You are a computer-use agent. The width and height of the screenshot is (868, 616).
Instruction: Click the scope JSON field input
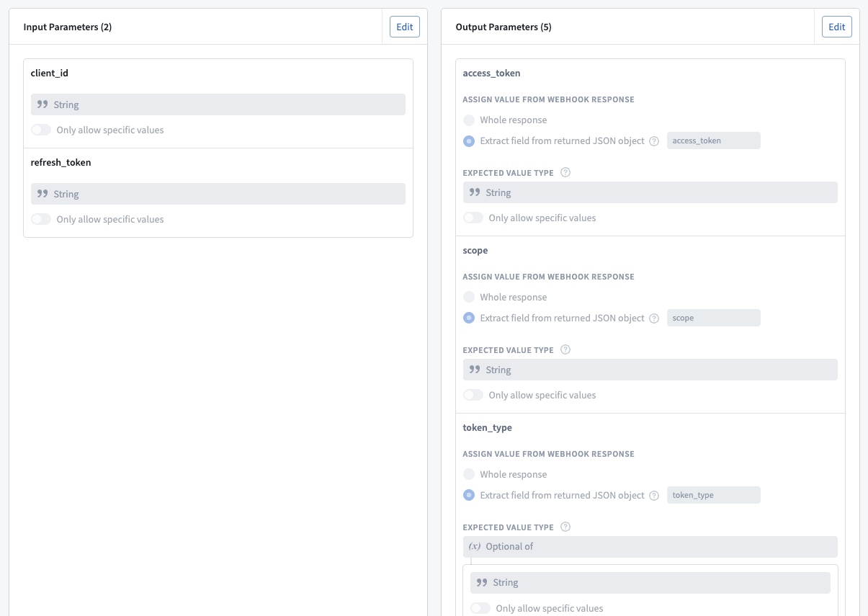click(714, 318)
